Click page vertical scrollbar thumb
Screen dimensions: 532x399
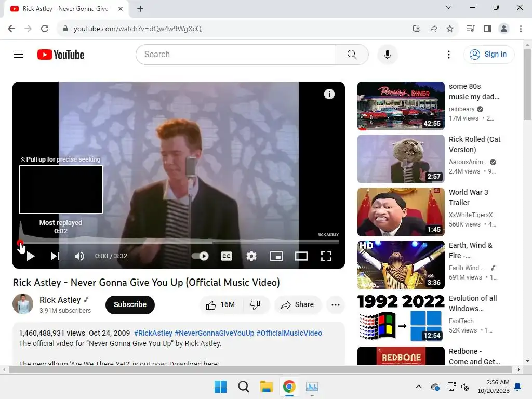tap(527, 85)
